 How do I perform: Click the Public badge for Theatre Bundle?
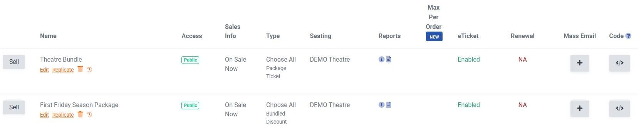pyautogui.click(x=190, y=60)
